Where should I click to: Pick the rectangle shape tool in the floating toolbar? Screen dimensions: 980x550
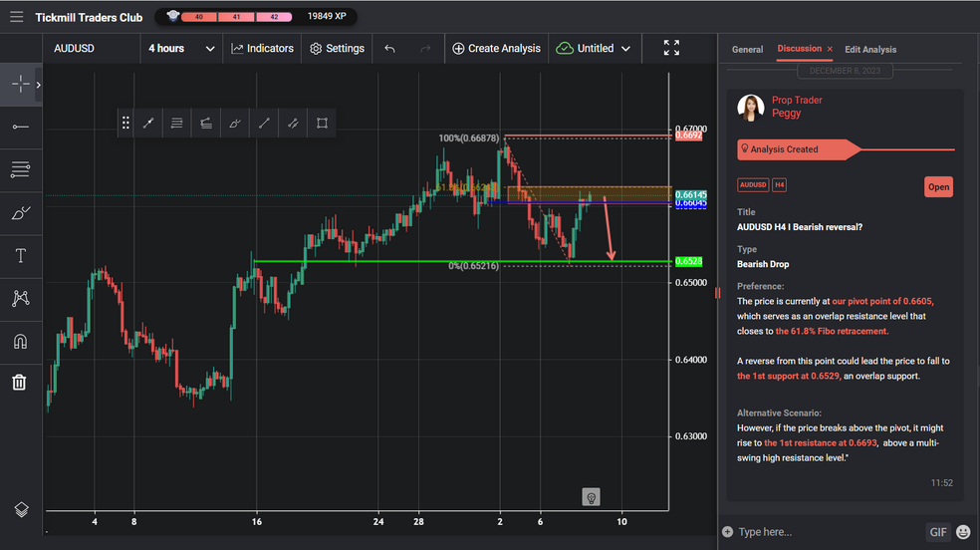click(322, 124)
